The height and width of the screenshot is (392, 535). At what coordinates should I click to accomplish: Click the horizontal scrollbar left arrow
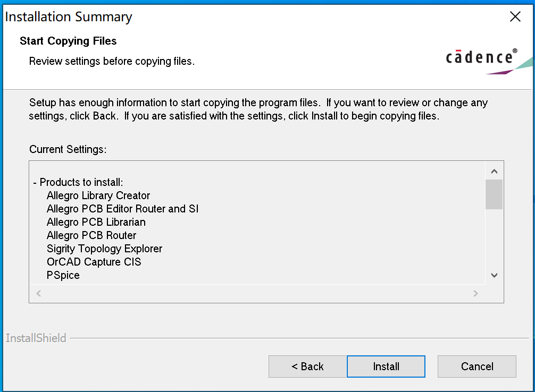click(x=38, y=293)
